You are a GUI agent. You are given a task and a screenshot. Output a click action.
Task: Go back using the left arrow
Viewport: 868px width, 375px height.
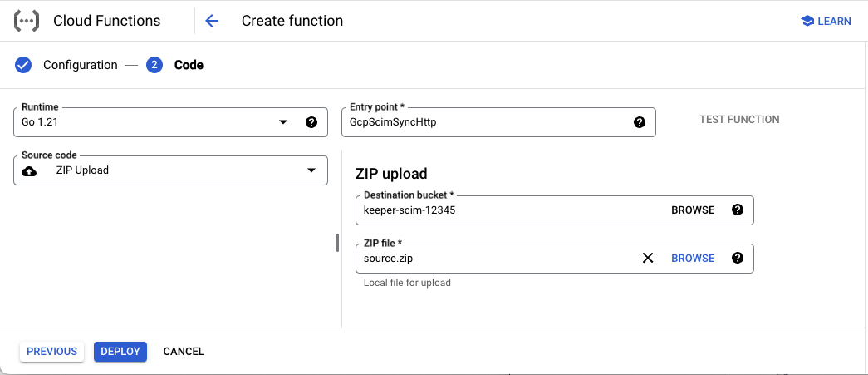pyautogui.click(x=212, y=21)
